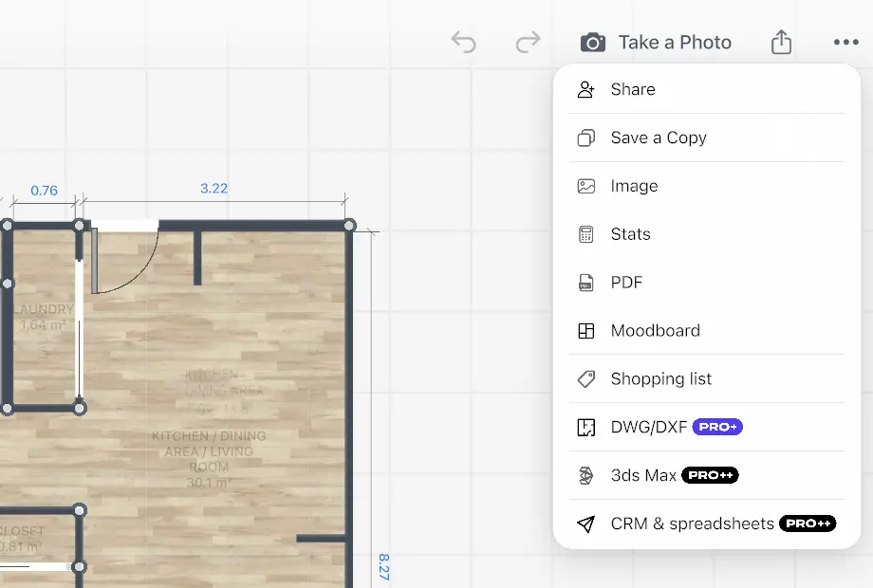Screen dimensions: 873x588
Task: Open the three-dot more menu
Action: 845,43
